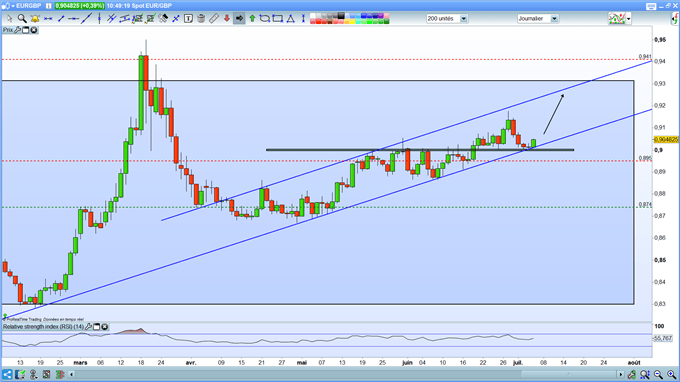Viewport: 680px width, 382px height.
Task: Open the 200 unités dropdown
Action: [x=464, y=19]
